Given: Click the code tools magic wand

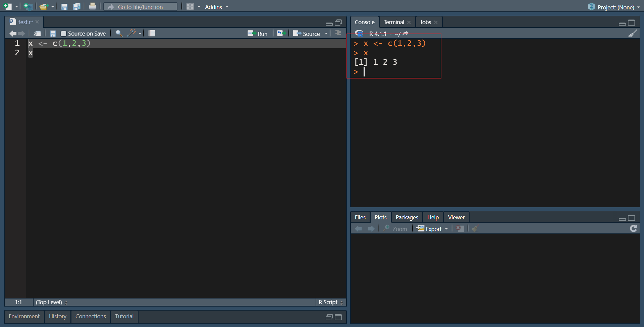Looking at the screenshot, I should tap(131, 33).
